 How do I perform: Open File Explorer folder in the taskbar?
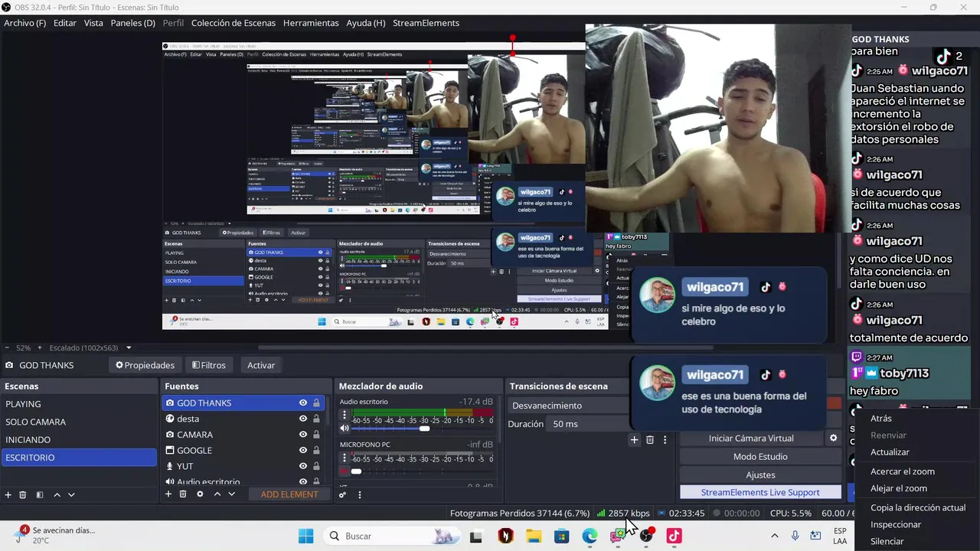[533, 536]
